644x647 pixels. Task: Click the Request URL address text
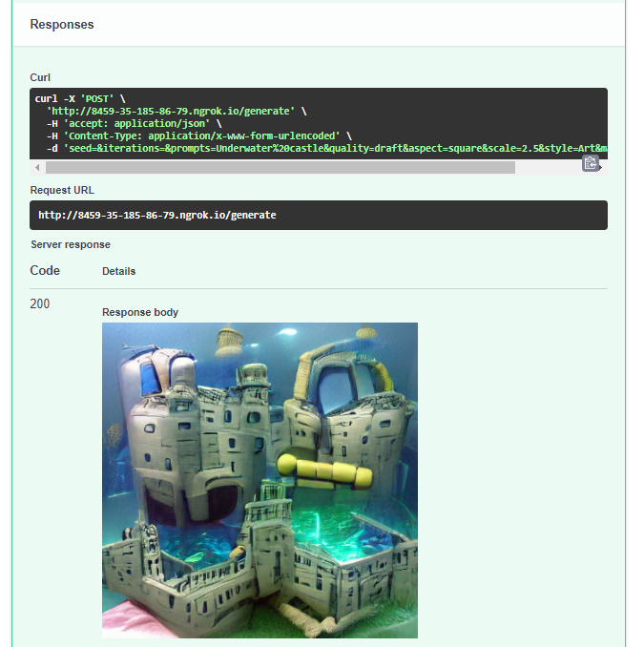(x=157, y=215)
